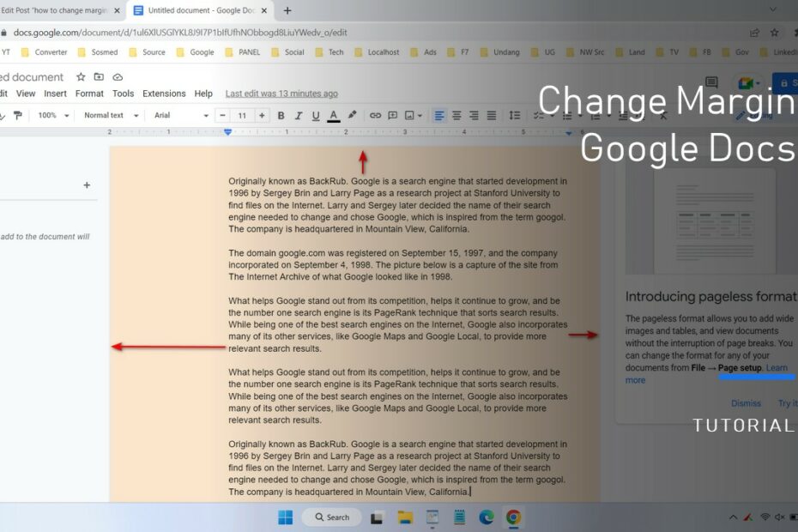Image resolution: width=798 pixels, height=532 pixels.
Task: Expand the browser tab search chevron
Action: pyautogui.click(x=773, y=9)
